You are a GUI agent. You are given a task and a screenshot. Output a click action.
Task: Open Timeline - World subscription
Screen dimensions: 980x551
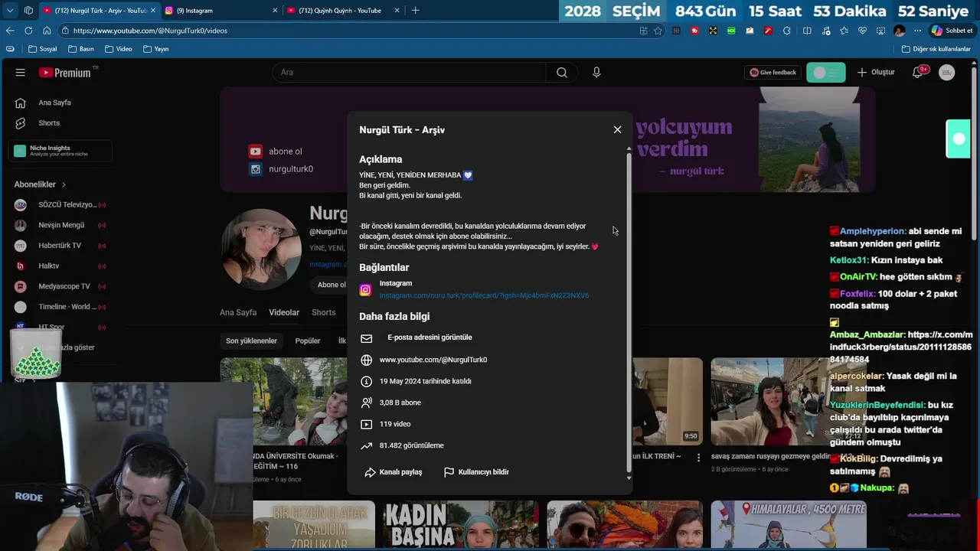(x=60, y=307)
